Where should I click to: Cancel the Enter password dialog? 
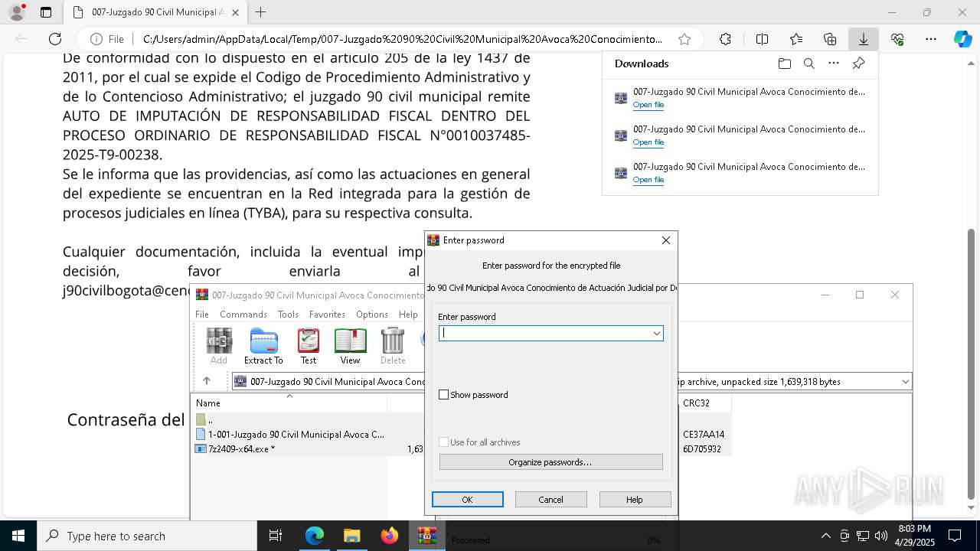[x=550, y=500]
